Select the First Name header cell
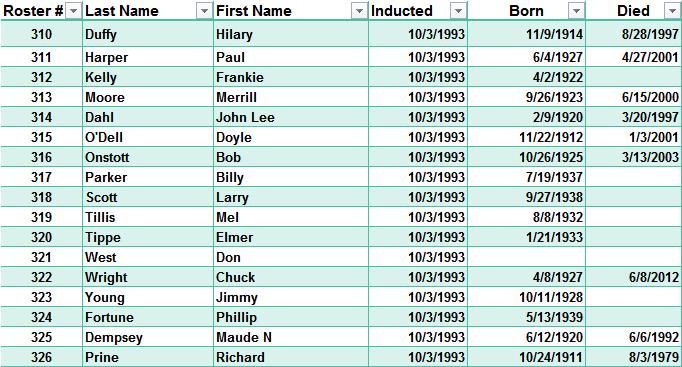The height and width of the screenshot is (367, 682). pos(291,10)
